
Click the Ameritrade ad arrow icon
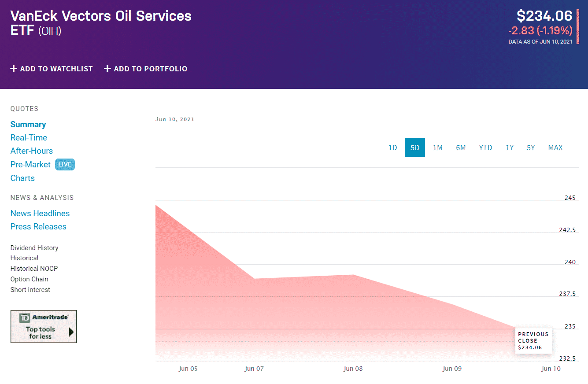[71, 332]
